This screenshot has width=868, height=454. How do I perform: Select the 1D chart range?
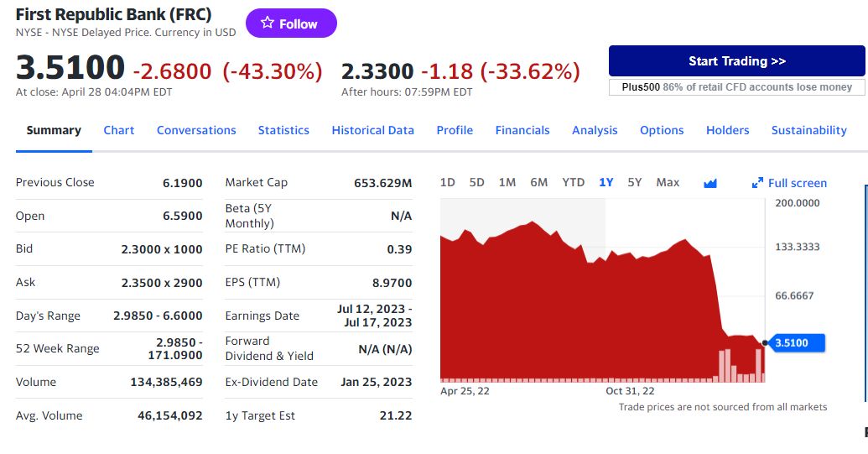(447, 183)
